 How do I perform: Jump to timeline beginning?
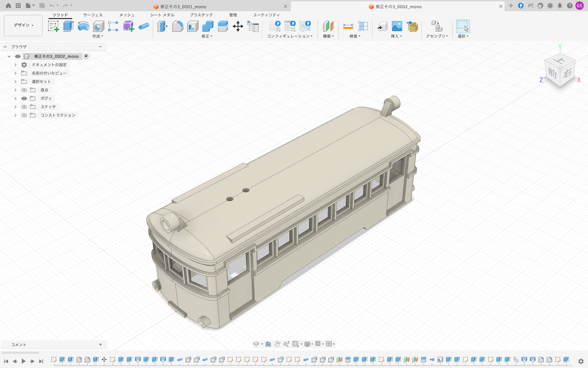coord(6,361)
